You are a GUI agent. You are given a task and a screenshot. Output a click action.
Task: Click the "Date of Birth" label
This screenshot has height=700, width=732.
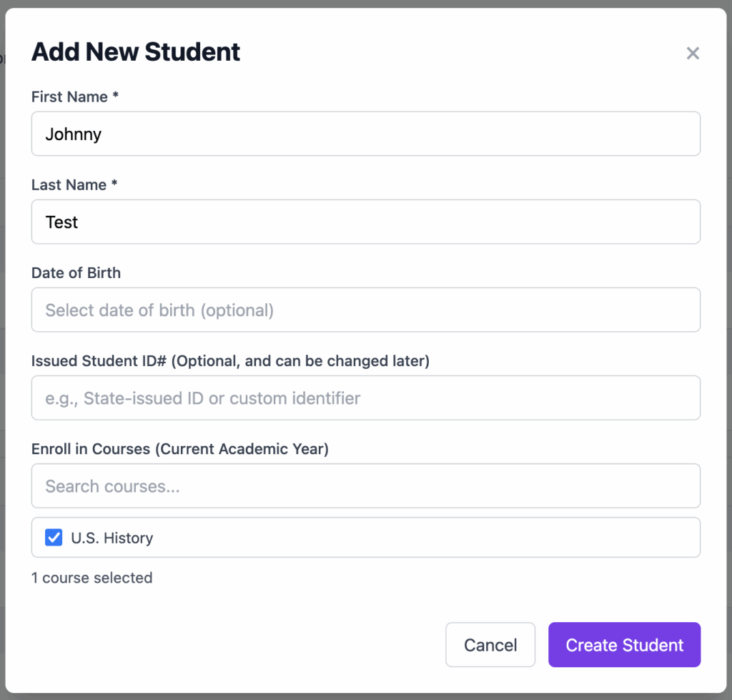click(x=76, y=272)
